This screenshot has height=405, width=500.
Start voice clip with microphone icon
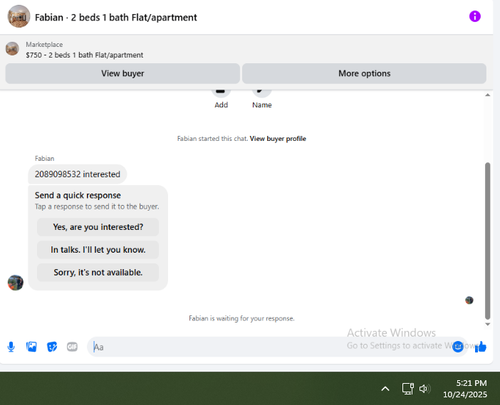coord(11,347)
